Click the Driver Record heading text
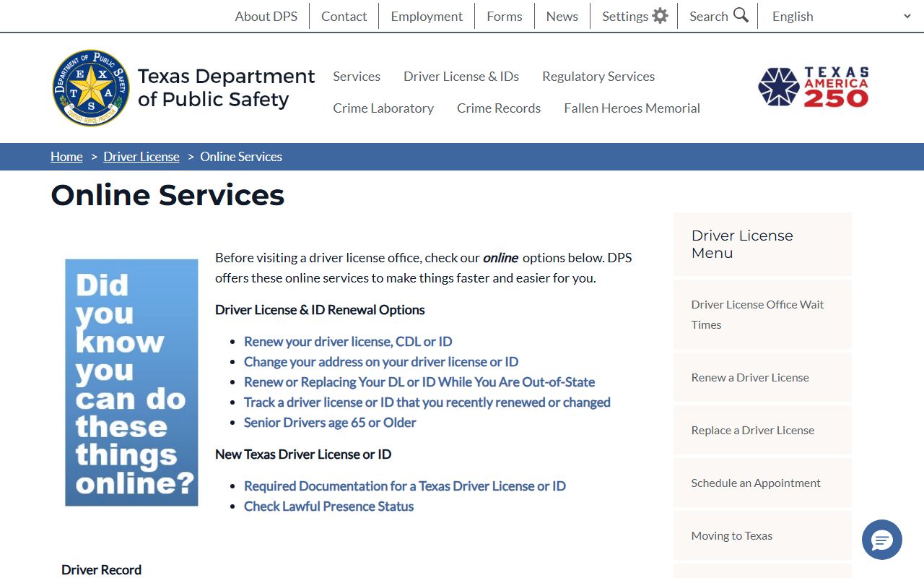The height and width of the screenshot is (578, 924). 101,570
